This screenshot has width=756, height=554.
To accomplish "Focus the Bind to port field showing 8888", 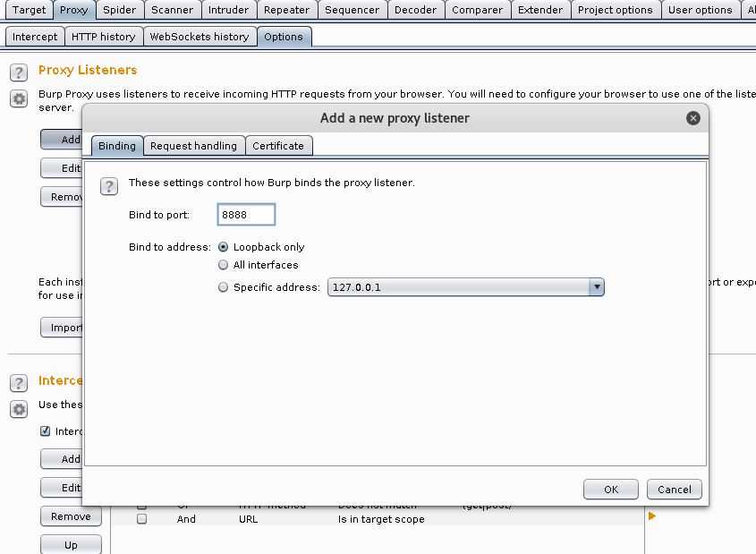I will coord(246,215).
